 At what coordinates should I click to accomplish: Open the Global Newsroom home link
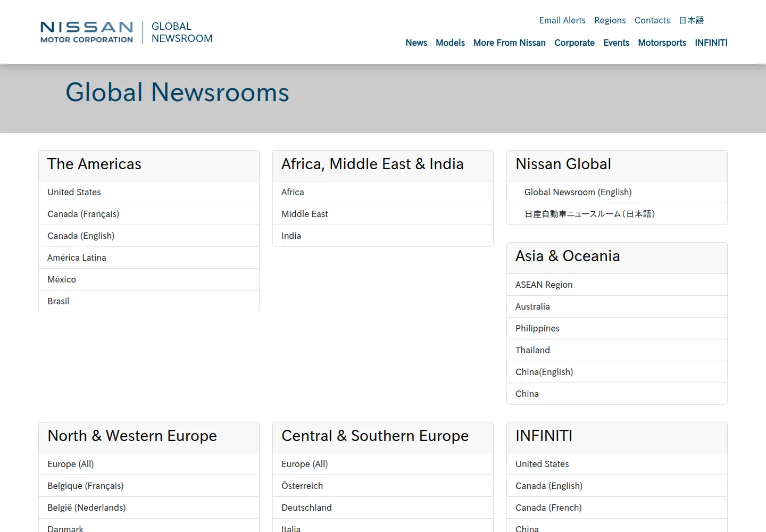tap(182, 32)
